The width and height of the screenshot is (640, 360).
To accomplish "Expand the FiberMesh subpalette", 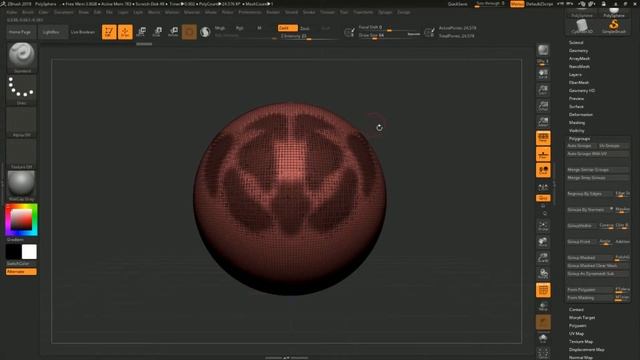I will (x=579, y=82).
